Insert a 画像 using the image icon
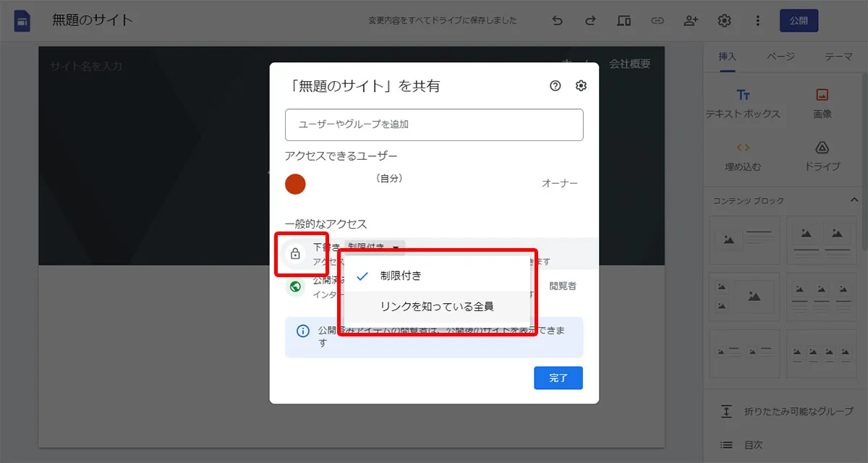The height and width of the screenshot is (463, 868). [822, 103]
